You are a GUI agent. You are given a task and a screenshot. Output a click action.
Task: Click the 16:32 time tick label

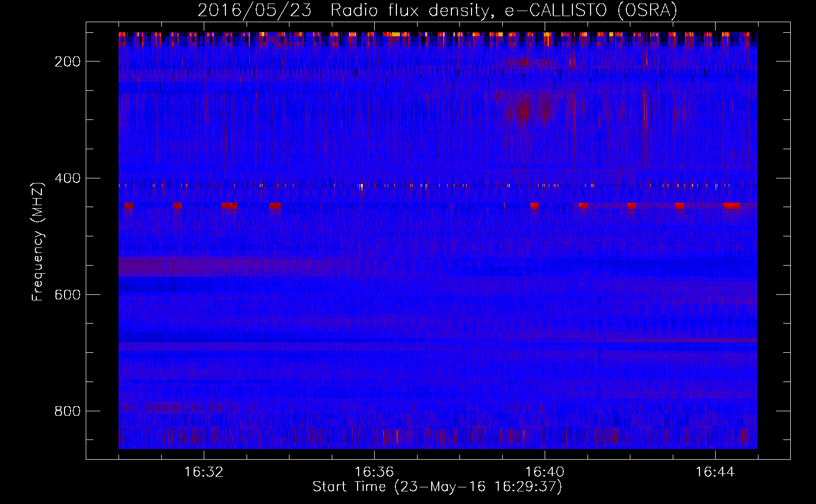204,472
